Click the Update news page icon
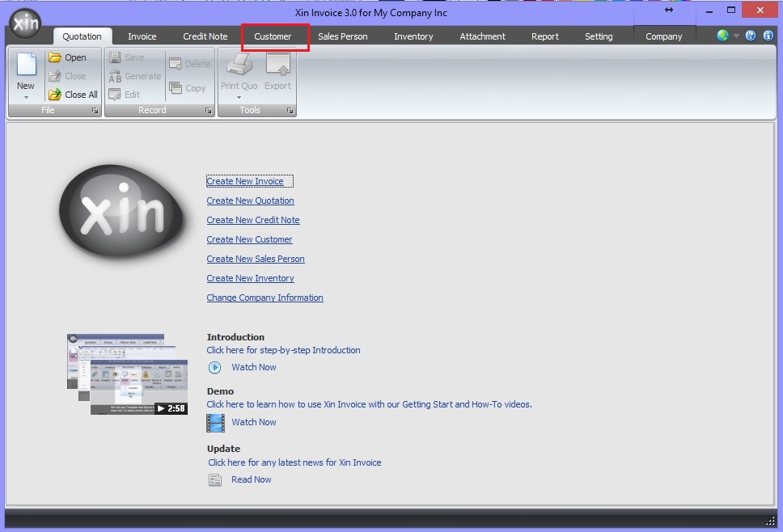 [x=215, y=480]
